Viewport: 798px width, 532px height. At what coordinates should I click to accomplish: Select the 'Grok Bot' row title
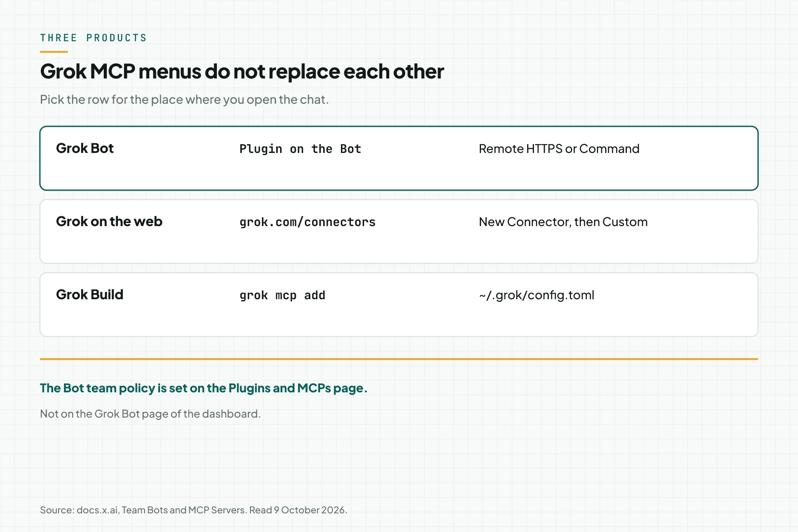[x=85, y=148]
